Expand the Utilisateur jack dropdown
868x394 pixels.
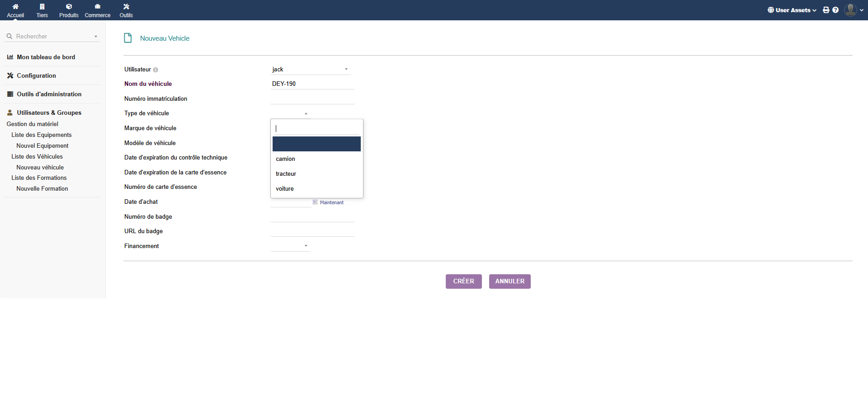(x=310, y=70)
